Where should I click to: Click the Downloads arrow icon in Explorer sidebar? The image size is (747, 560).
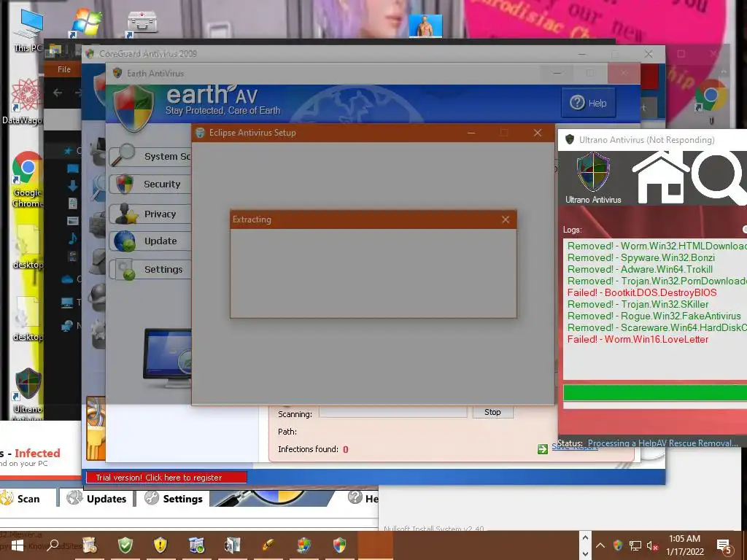pos(73,185)
